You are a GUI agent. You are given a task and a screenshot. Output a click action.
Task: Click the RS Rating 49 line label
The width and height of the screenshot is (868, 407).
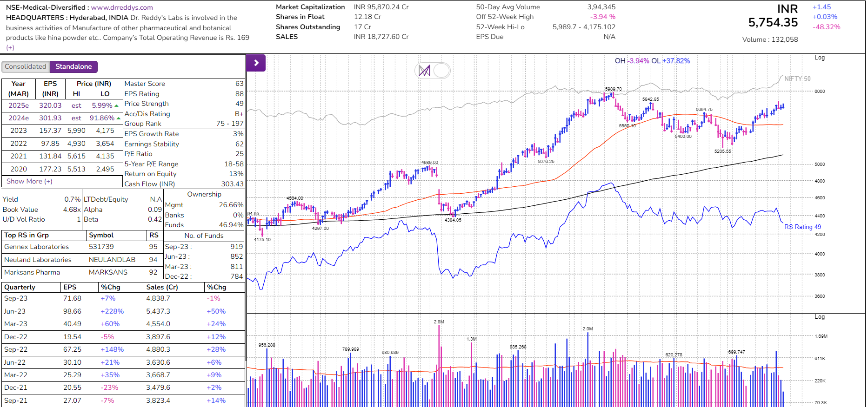[802, 227]
